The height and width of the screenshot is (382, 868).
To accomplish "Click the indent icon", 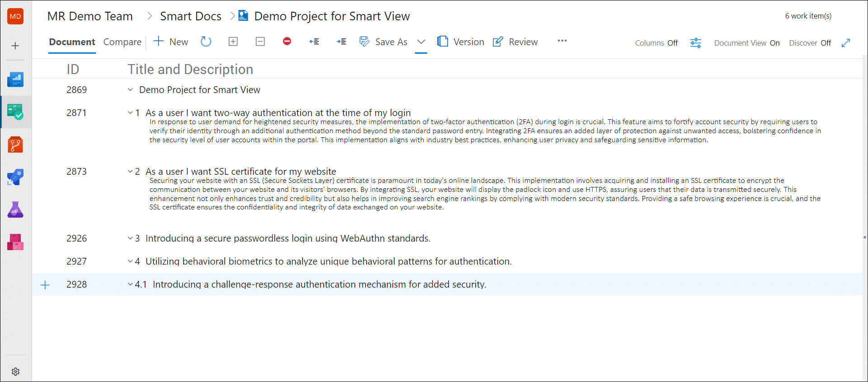I will pos(341,42).
